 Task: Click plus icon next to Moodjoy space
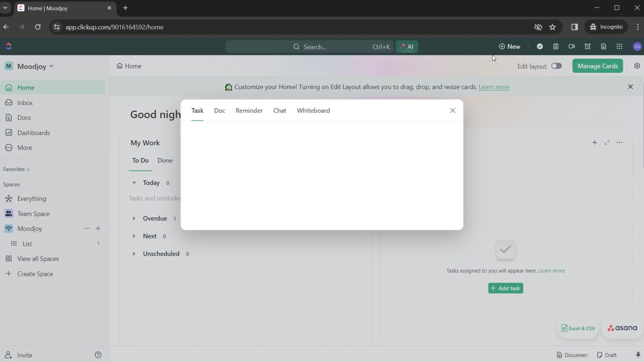click(x=98, y=228)
